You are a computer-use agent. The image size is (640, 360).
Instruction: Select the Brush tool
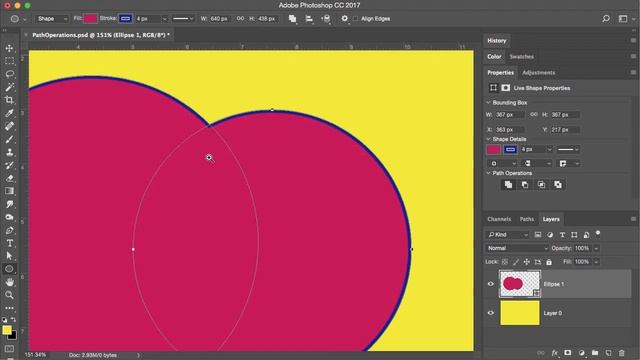click(9, 139)
